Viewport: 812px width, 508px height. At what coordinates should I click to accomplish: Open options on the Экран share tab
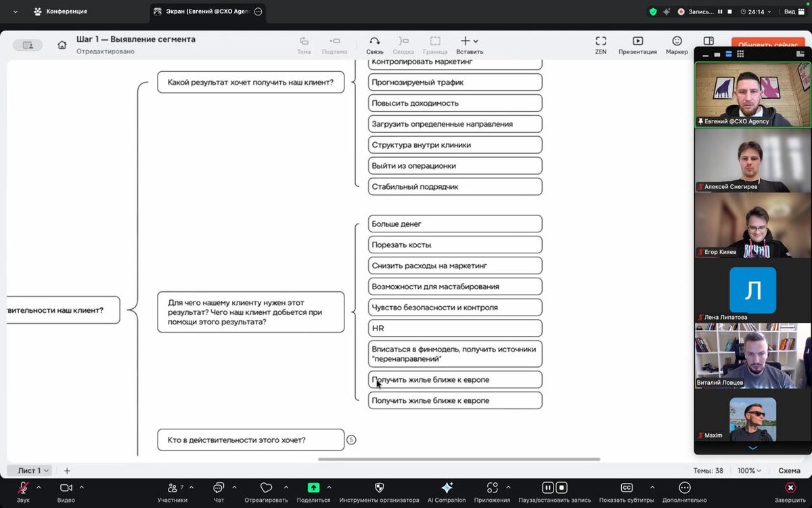258,12
